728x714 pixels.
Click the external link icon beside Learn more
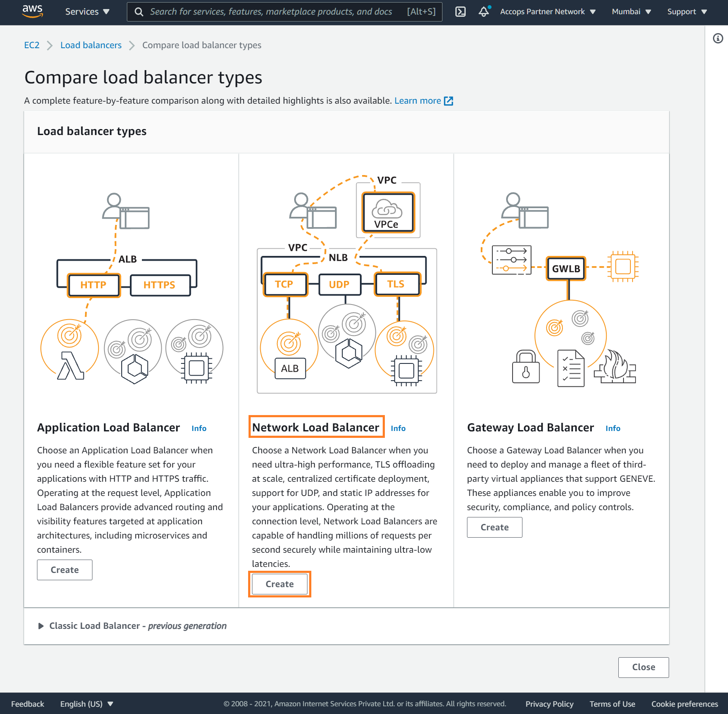click(x=448, y=101)
